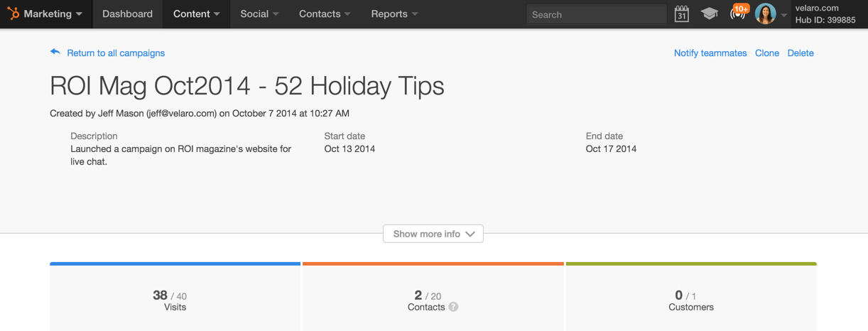Click the Contacts help question mark icon

click(x=453, y=307)
